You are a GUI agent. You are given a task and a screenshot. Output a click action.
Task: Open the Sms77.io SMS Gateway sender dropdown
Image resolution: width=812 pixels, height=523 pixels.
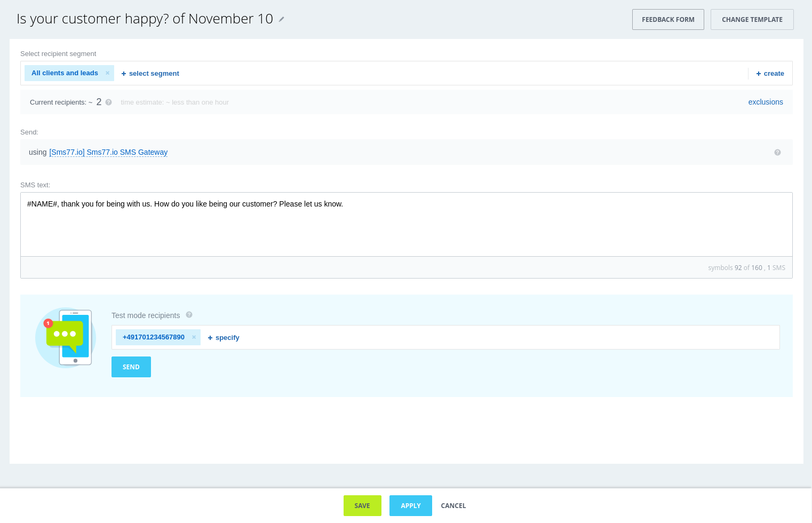click(108, 153)
